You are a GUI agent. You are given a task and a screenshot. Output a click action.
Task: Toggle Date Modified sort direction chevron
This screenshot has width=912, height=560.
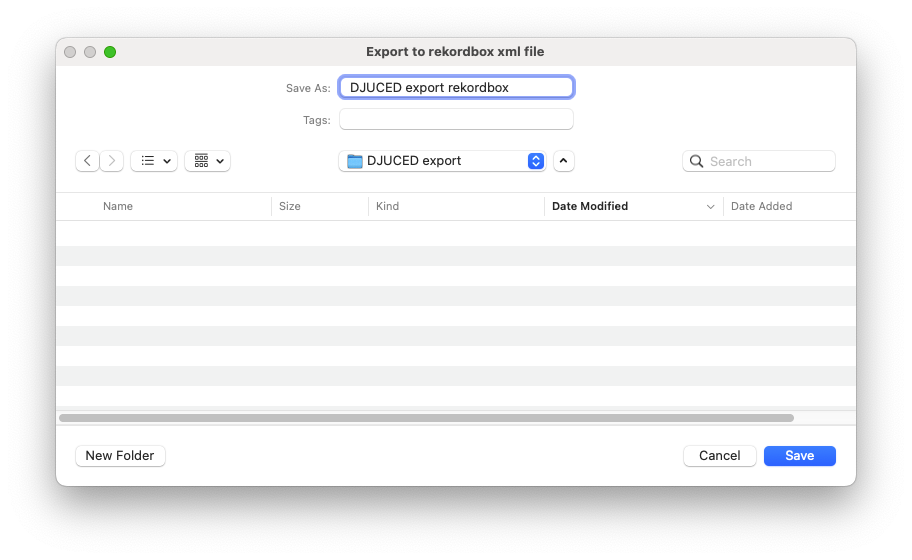711,207
